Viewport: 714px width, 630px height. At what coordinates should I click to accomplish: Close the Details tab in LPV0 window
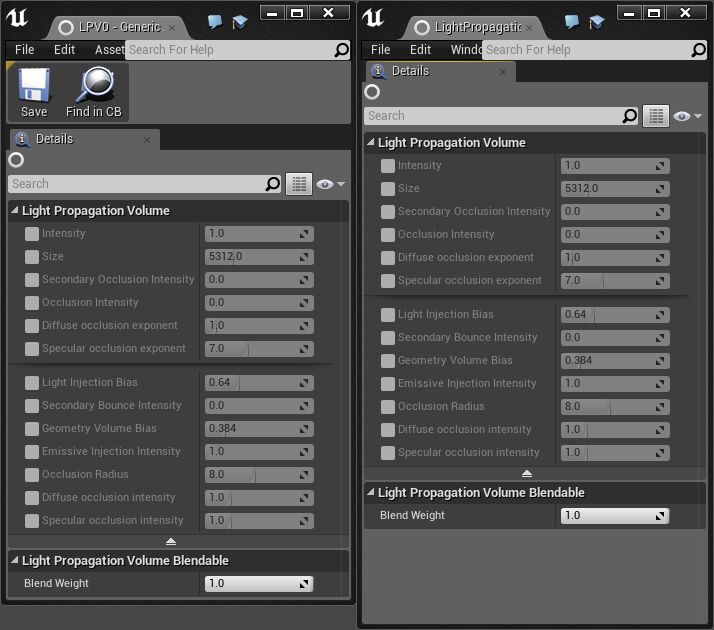pos(147,140)
